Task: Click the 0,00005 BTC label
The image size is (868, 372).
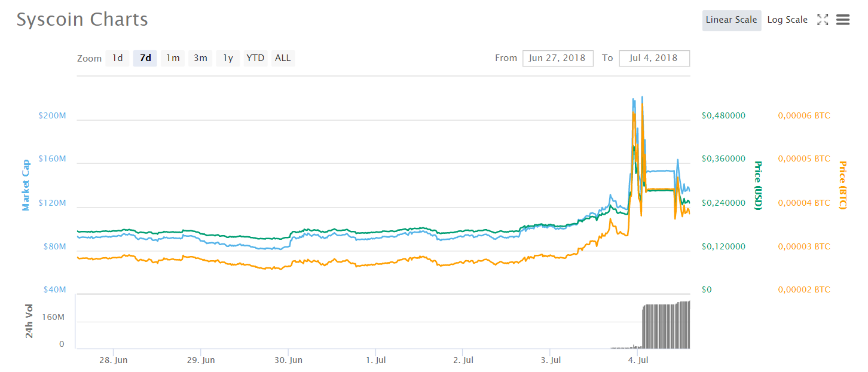Action: (x=804, y=159)
